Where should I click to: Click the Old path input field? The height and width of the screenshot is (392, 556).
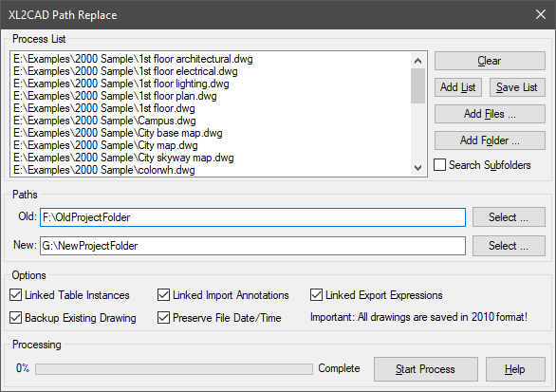click(252, 217)
